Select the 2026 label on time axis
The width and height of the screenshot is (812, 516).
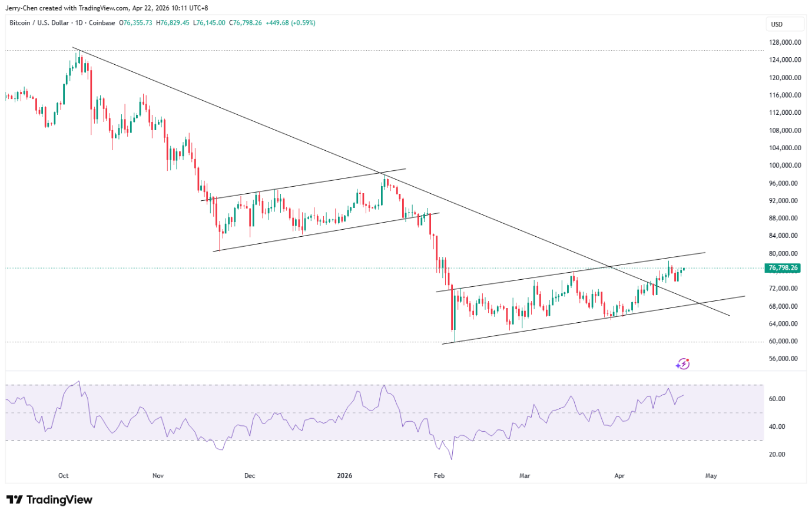344,475
